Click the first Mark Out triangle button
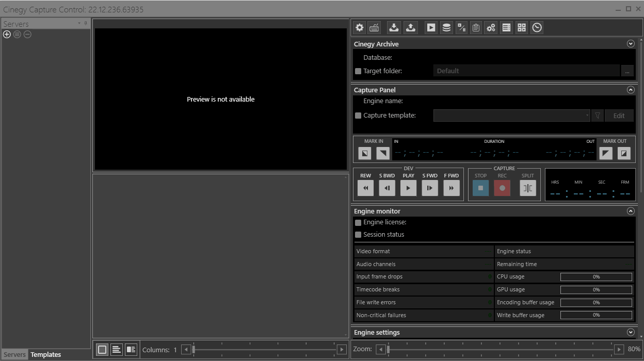 click(x=606, y=153)
